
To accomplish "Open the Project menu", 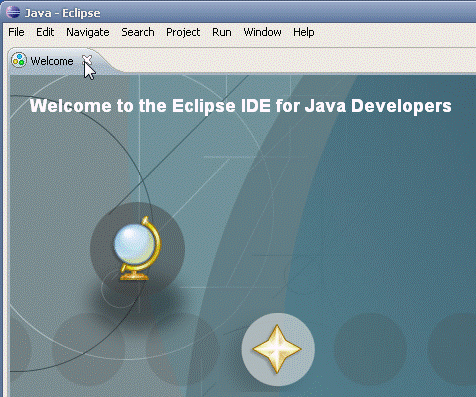I will point(183,32).
